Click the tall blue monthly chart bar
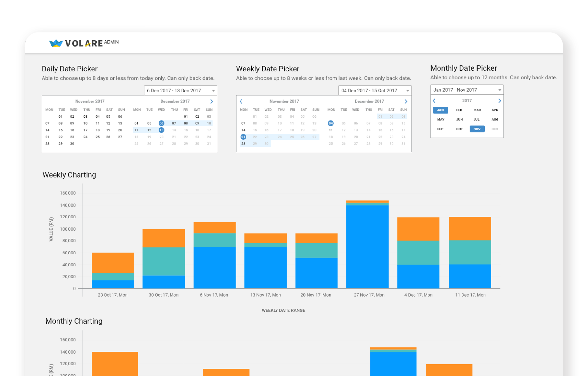This screenshot has height=376, width=588. coord(393,364)
